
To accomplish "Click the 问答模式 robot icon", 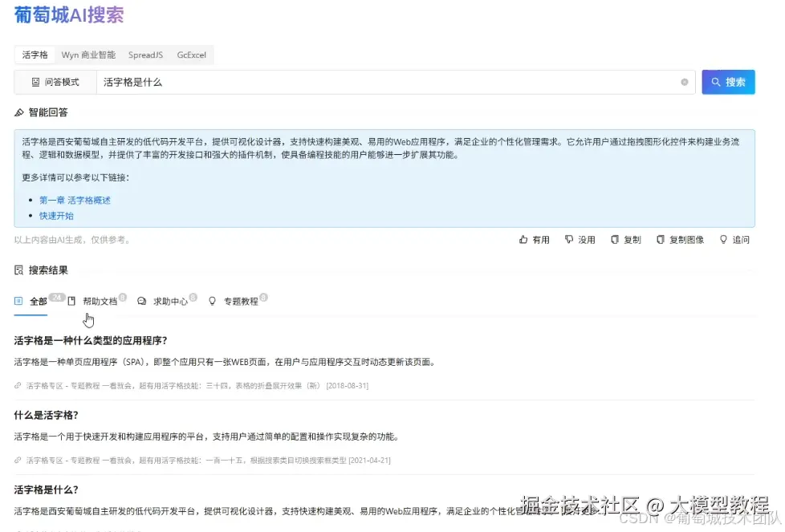I will pos(35,82).
